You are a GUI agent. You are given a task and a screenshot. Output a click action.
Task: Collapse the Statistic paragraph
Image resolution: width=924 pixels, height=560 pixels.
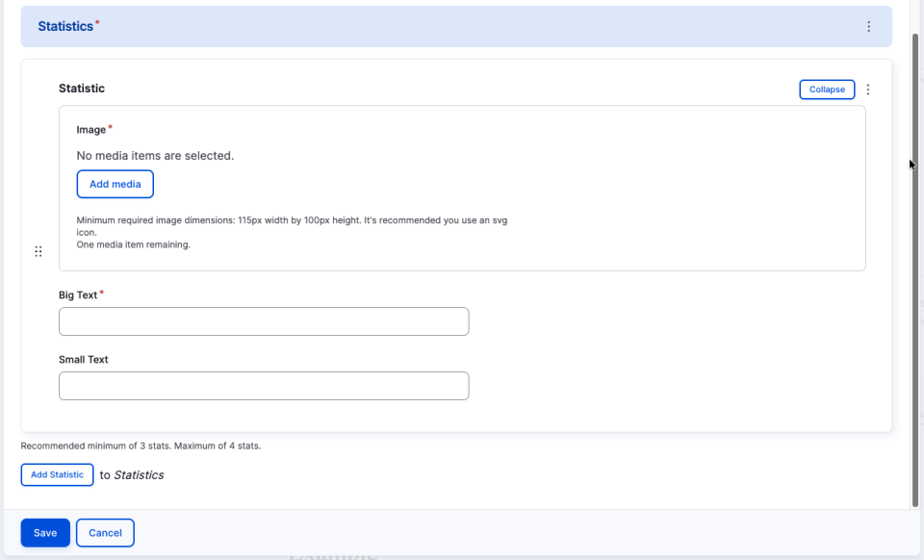click(827, 89)
